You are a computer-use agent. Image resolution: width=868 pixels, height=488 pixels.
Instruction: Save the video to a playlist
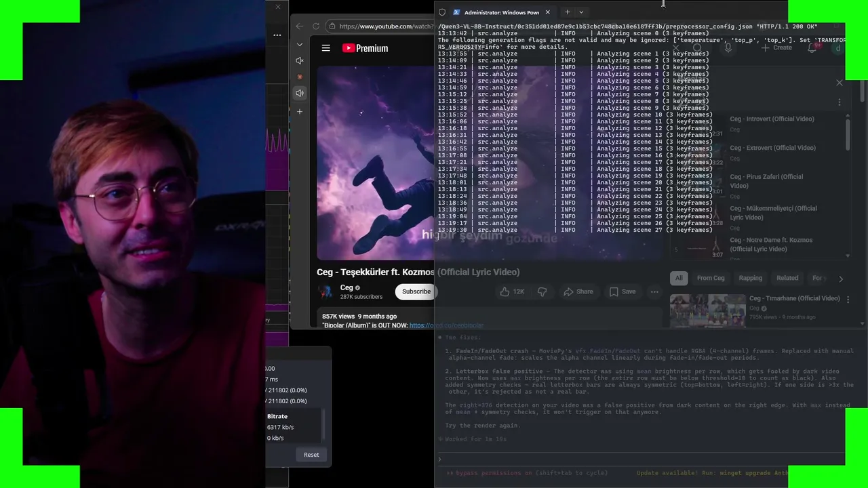tap(623, 291)
